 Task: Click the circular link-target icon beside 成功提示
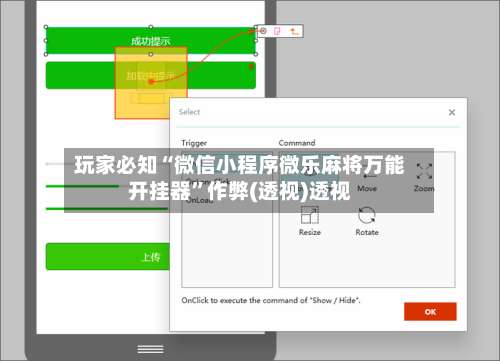coord(263,31)
